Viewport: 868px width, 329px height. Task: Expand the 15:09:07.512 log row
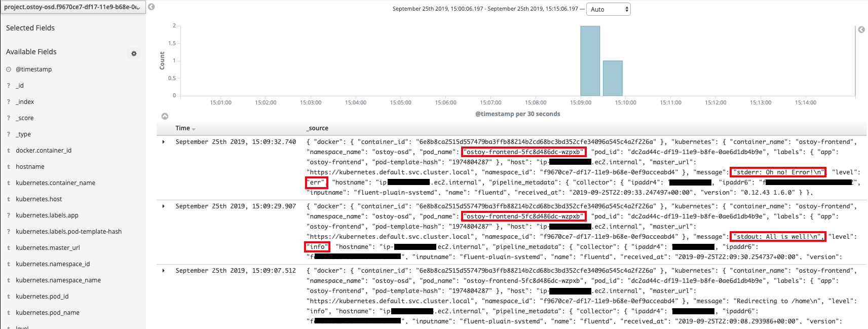pyautogui.click(x=163, y=271)
